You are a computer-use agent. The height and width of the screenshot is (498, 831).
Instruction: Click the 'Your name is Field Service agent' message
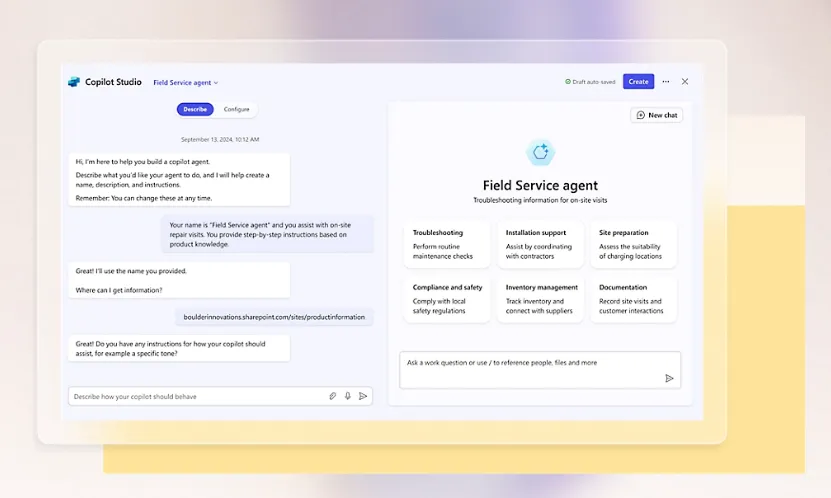(267, 234)
